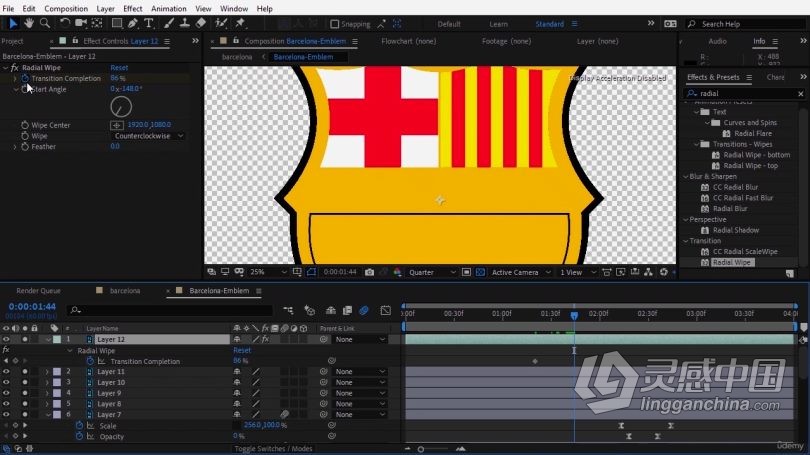Toggle Motion Blur enable icon in the timeline
The width and height of the screenshot is (810, 455).
(364, 310)
